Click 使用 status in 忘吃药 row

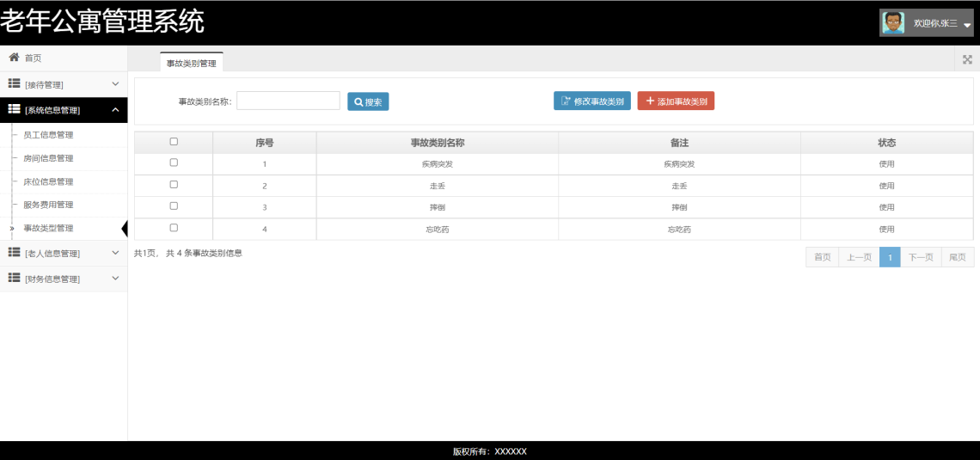pyautogui.click(x=887, y=230)
